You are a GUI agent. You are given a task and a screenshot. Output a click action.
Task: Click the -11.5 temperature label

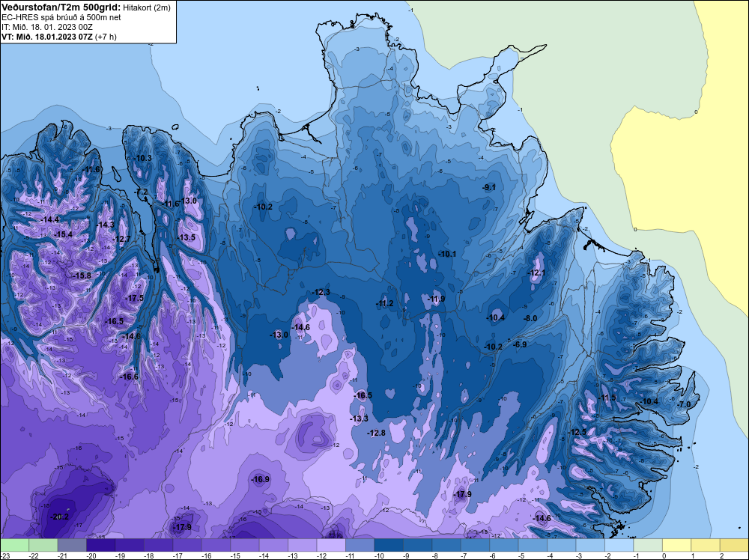pos(607,398)
